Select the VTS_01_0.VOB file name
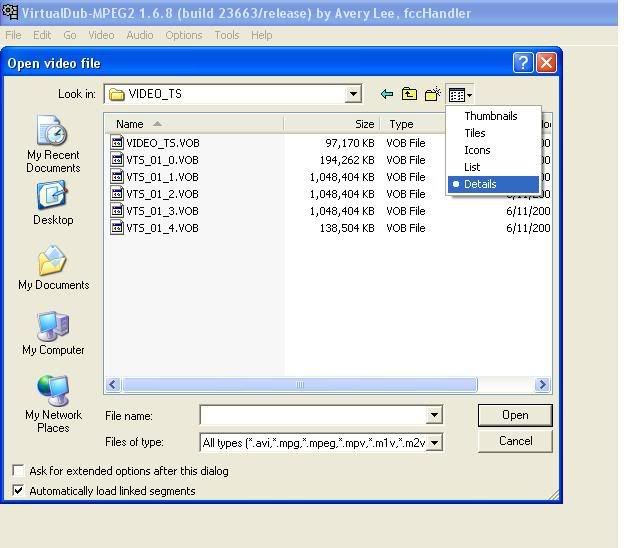Viewport: 640px width, 548px height. [x=162, y=160]
